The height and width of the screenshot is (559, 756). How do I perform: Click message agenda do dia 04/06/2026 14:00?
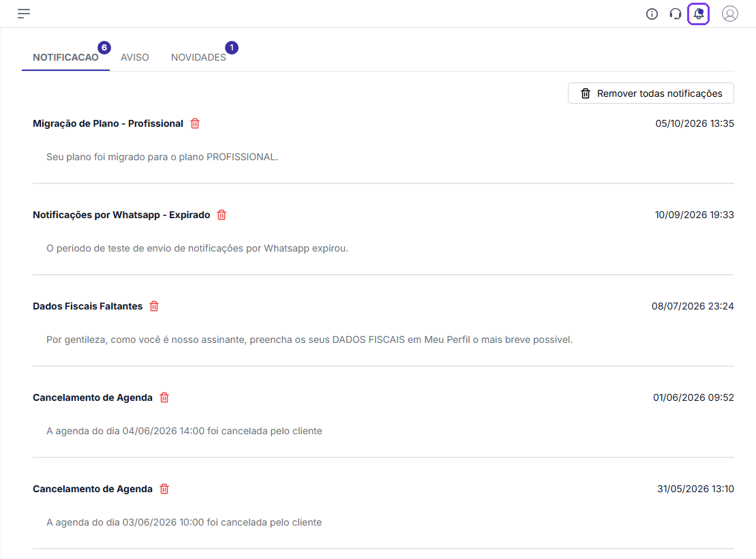[184, 432]
